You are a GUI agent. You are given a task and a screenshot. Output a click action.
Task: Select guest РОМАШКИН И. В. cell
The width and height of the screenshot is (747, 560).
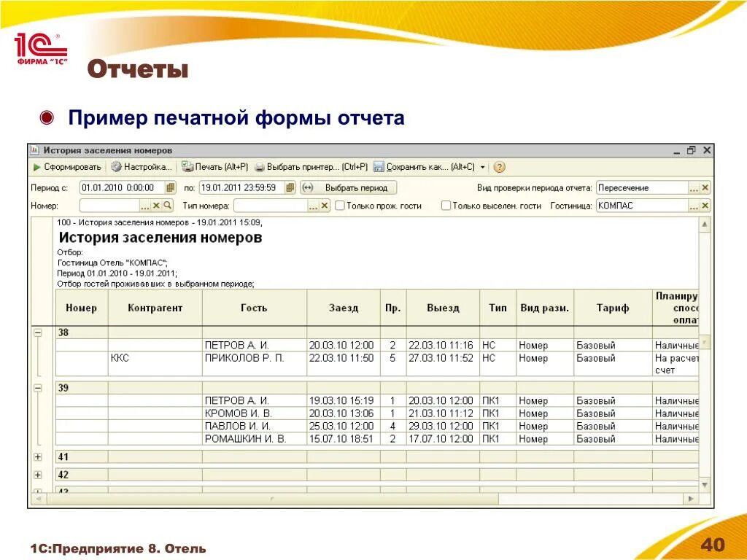coord(255,439)
